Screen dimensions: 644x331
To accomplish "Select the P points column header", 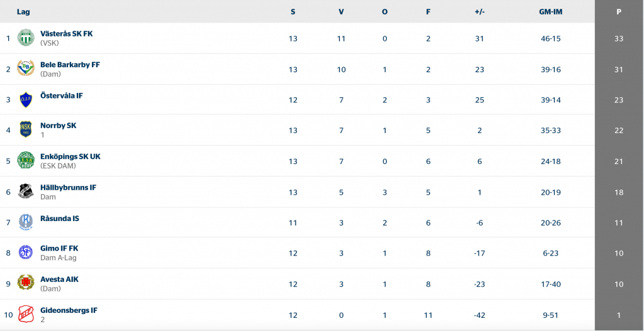I will [x=619, y=12].
